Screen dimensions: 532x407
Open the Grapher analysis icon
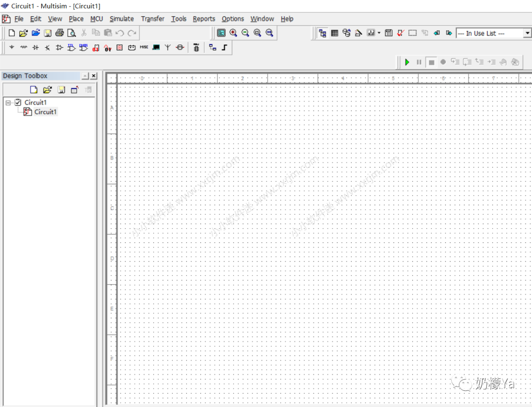pyautogui.click(x=371, y=33)
